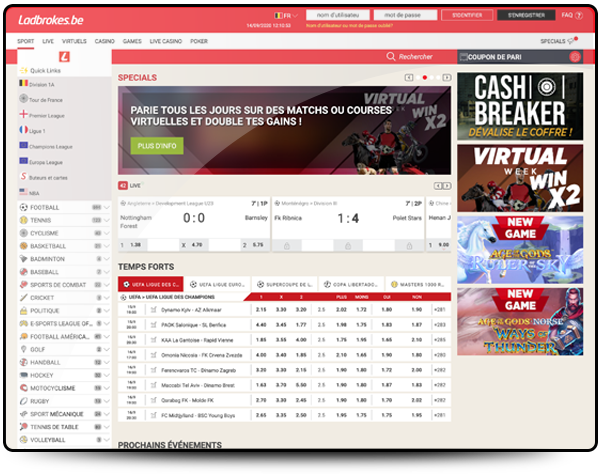Bet on Barnsley odds 5.75
This screenshot has width=600, height=474.
(x=255, y=245)
